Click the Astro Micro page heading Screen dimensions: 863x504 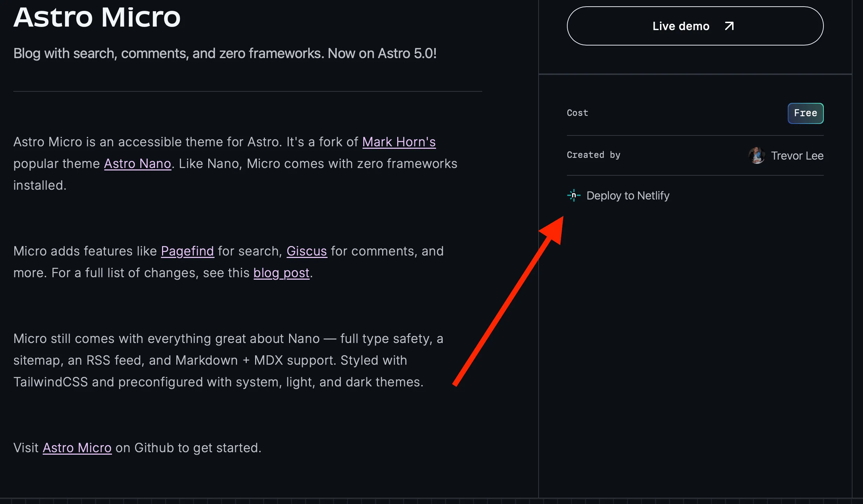click(97, 17)
